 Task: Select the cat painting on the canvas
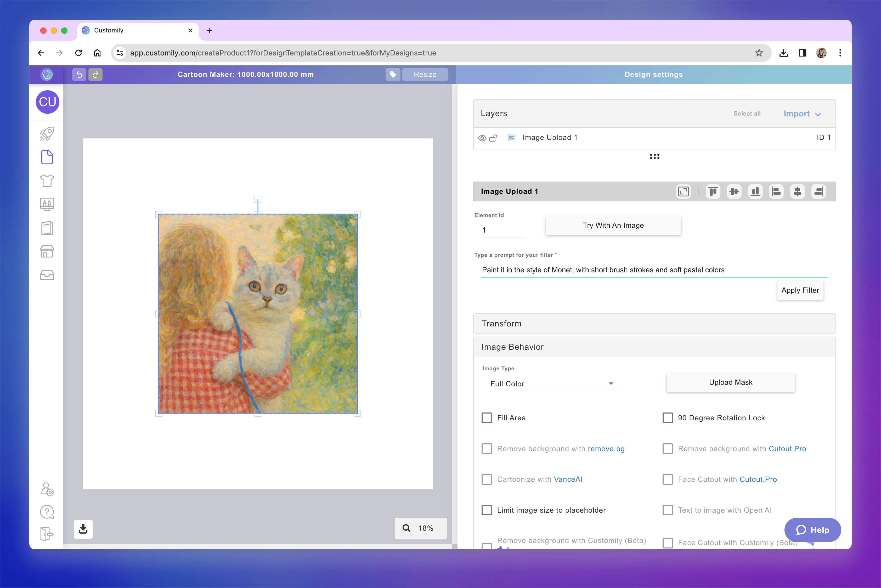click(x=258, y=314)
